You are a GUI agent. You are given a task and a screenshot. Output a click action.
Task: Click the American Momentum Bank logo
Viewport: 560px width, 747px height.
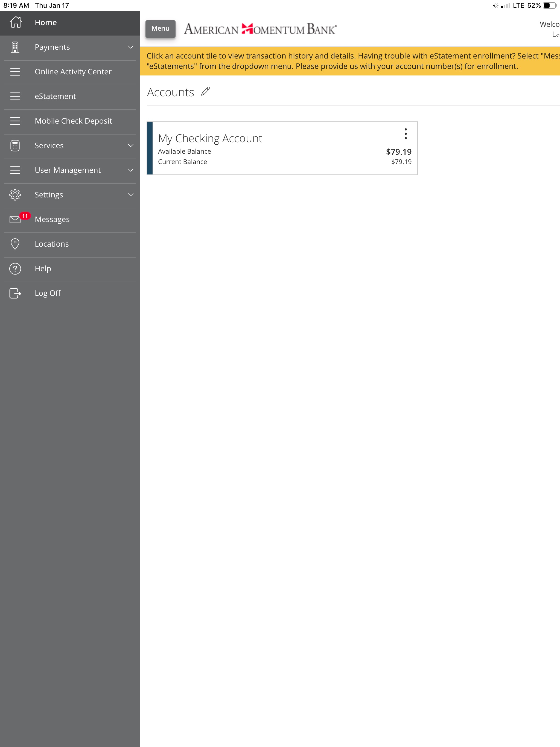(260, 29)
